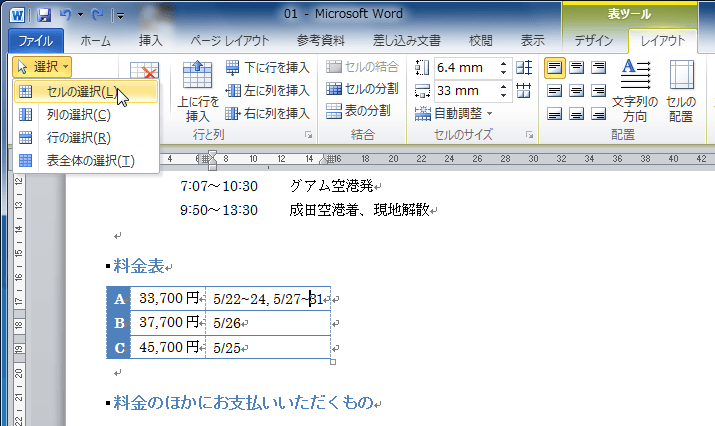715x426 pixels.
Task: Insert a row above with 上に行を挿入
Action: [198, 92]
